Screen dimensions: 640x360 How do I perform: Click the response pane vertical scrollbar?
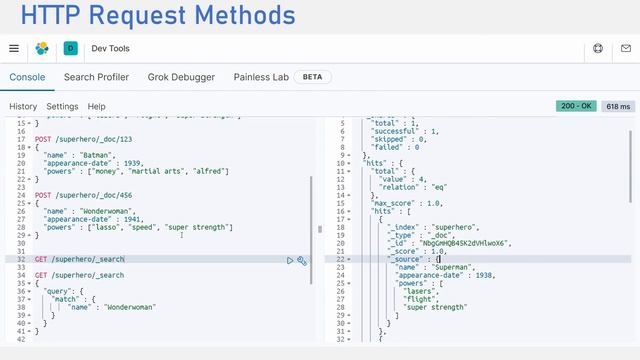coord(631,167)
